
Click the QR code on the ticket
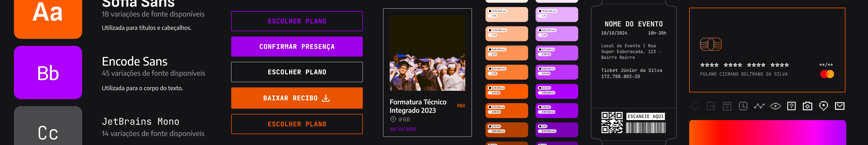pyautogui.click(x=612, y=122)
